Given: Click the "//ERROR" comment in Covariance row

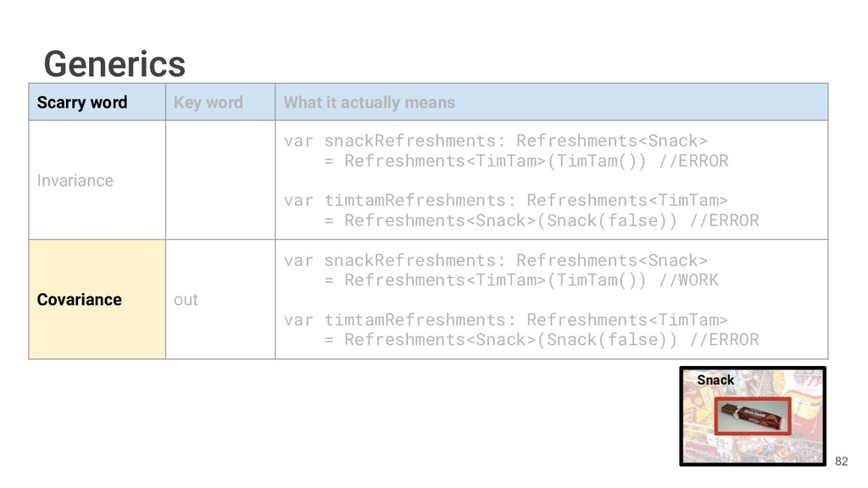Looking at the screenshot, I should point(723,340).
